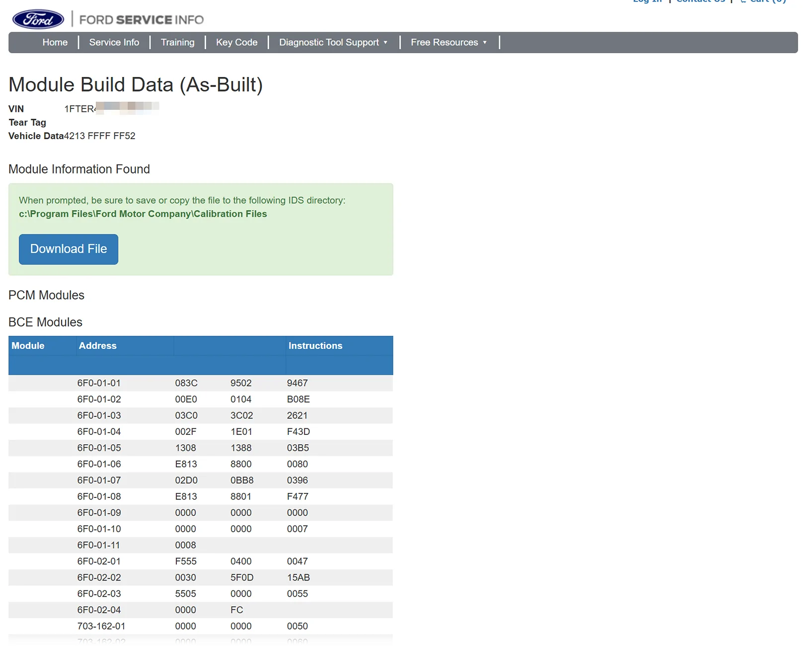Select the value 03B5
The width and height of the screenshot is (812, 646).
pyautogui.click(x=298, y=448)
